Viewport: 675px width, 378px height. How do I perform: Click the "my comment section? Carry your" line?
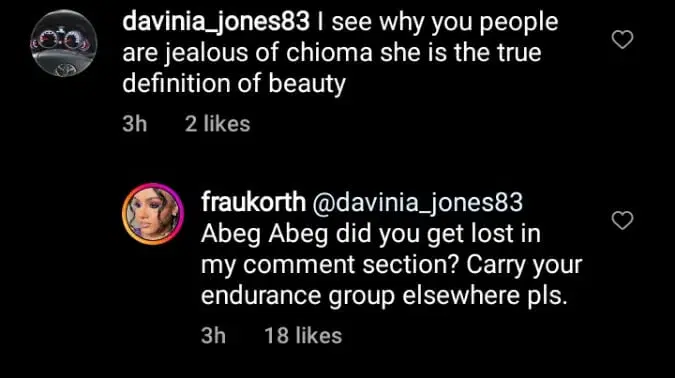point(391,265)
